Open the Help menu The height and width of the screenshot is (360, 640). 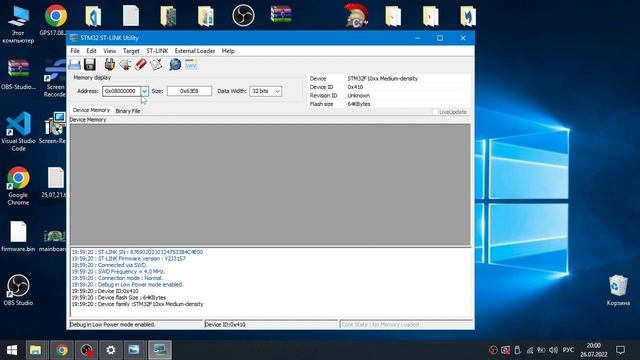[228, 51]
